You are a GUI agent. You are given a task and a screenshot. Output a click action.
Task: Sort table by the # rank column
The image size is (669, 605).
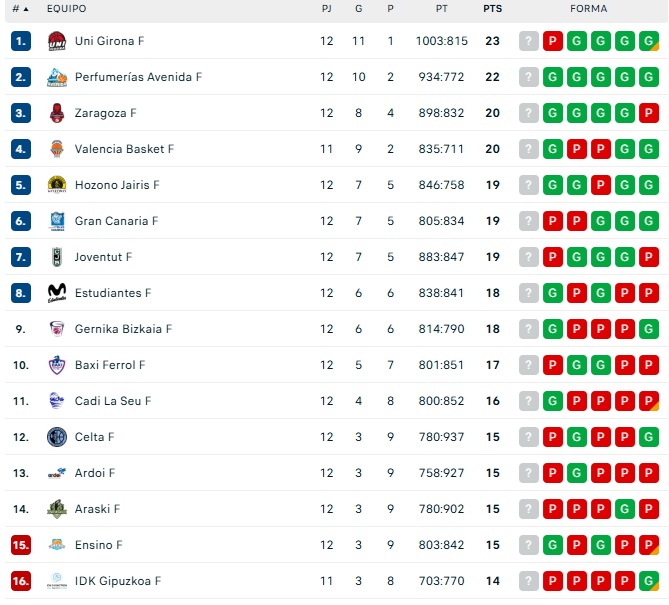[x=20, y=8]
